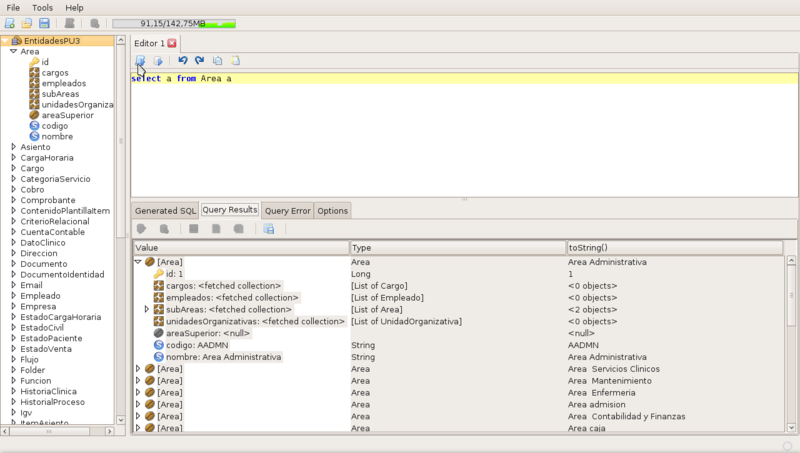This screenshot has height=453, width=800.
Task: Open the File menu
Action: click(x=13, y=8)
